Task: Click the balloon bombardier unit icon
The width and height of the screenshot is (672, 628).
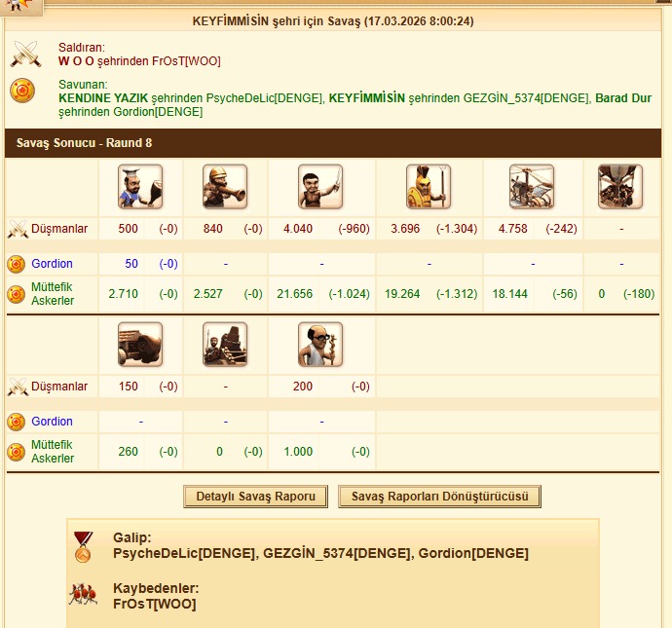Action: click(x=620, y=187)
